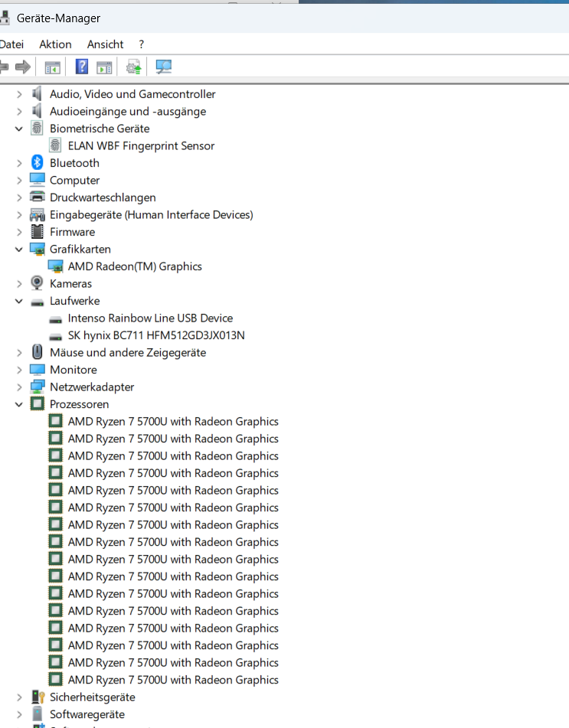This screenshot has height=728, width=569.
Task: Click the Sicherheitsgeräte key icon
Action: coord(38,697)
